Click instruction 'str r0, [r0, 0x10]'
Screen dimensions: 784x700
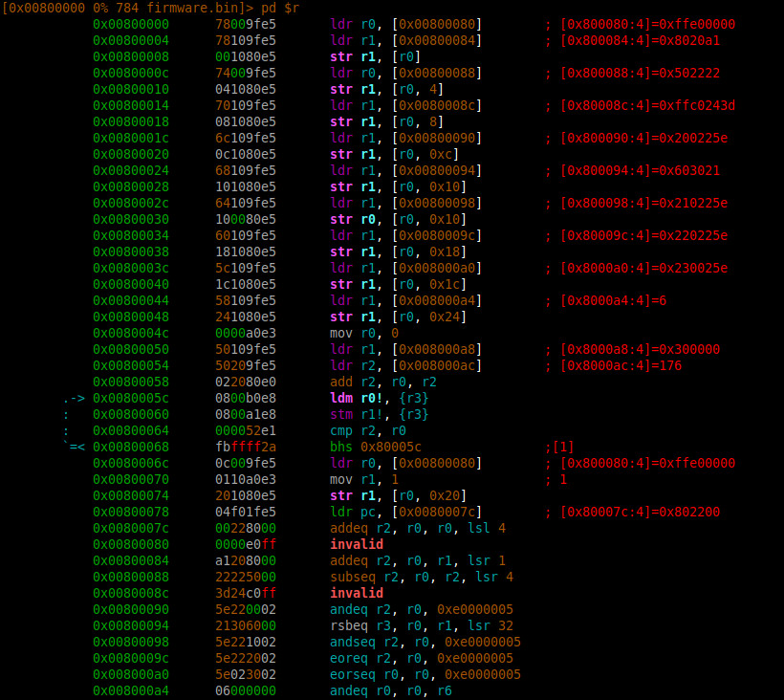click(x=398, y=220)
